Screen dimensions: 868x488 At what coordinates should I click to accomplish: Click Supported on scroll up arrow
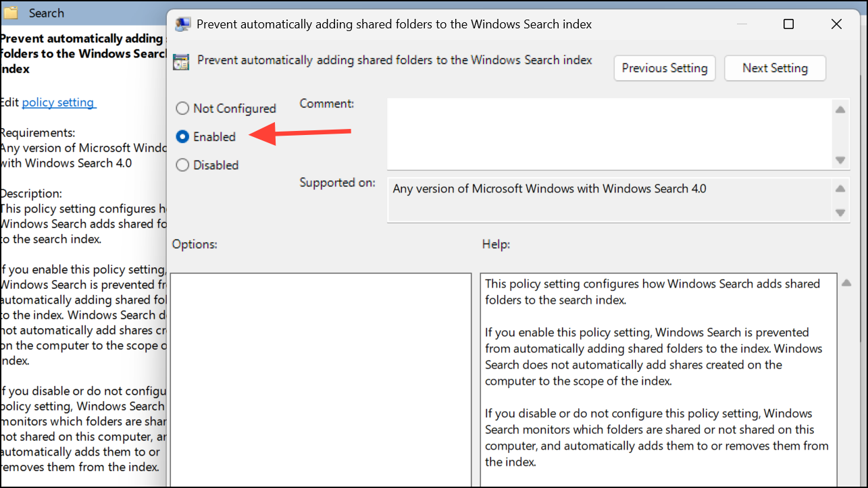[840, 189]
